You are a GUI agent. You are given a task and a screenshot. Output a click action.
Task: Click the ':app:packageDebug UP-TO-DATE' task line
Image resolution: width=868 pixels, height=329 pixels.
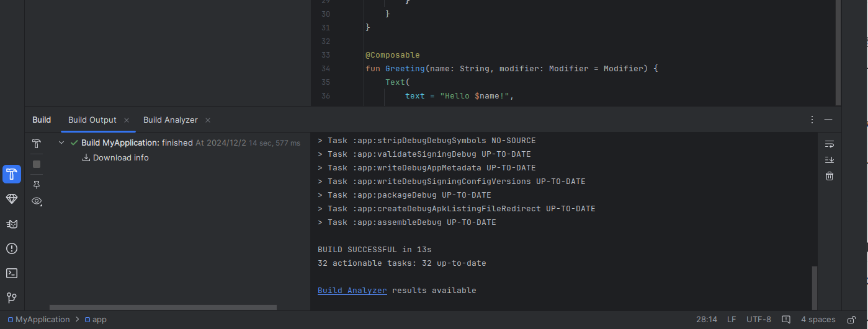click(x=405, y=195)
